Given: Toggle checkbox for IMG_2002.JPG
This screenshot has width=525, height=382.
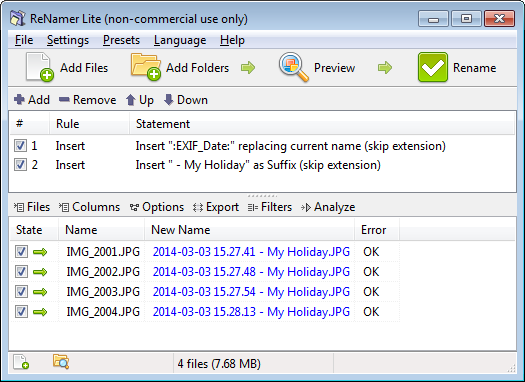Looking at the screenshot, I should (x=21, y=272).
